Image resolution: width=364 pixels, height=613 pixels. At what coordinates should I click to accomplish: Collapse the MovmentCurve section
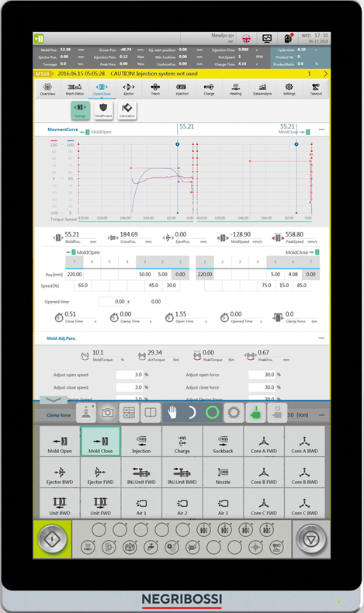click(321, 129)
